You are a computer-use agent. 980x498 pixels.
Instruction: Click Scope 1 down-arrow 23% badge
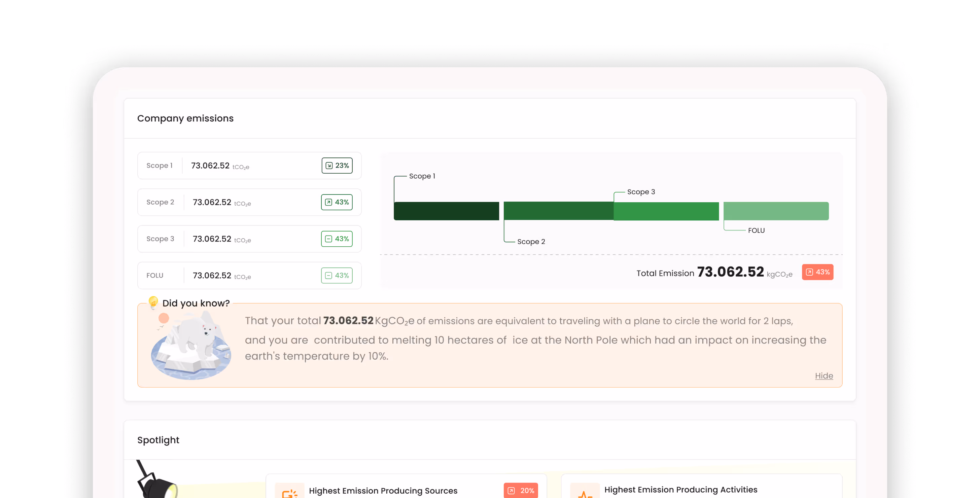click(x=337, y=166)
